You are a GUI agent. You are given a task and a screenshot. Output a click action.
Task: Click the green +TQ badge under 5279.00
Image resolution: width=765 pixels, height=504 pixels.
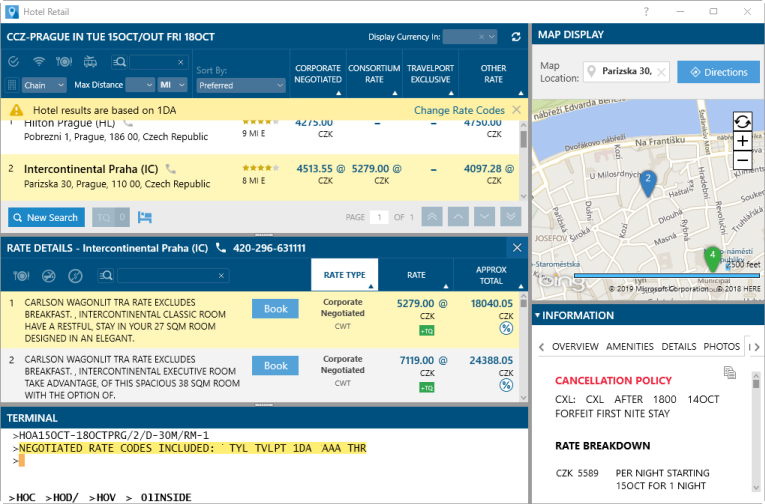click(426, 330)
